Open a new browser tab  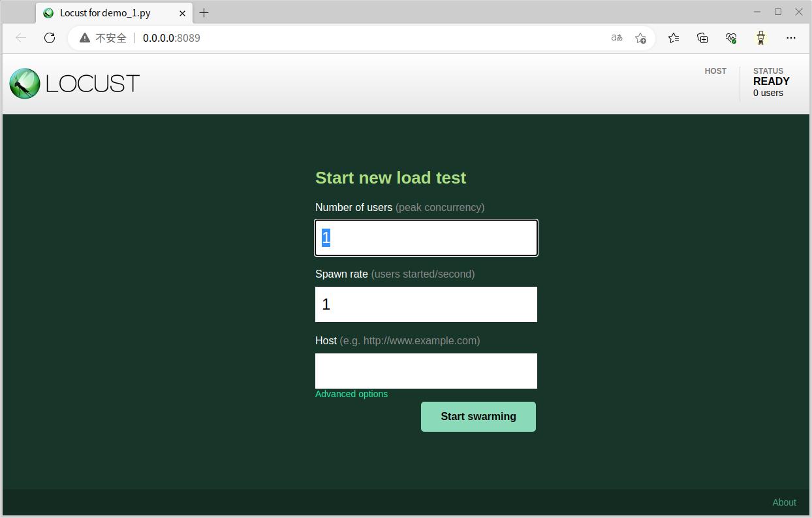pos(204,13)
